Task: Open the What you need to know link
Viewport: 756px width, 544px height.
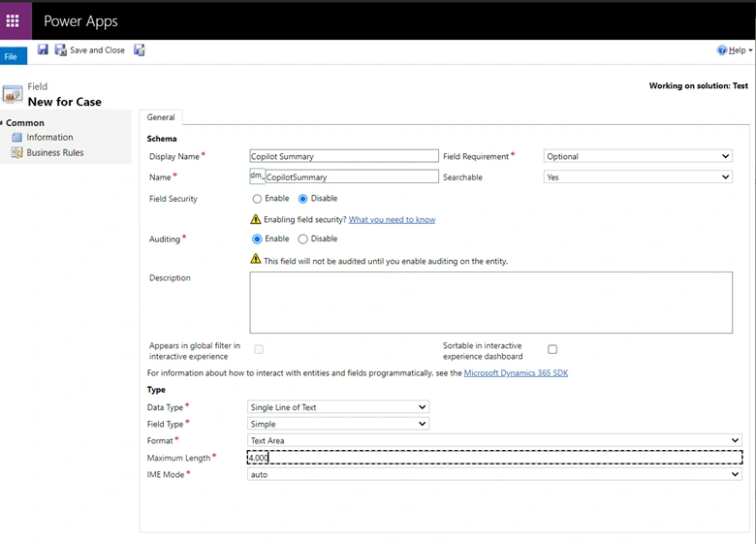Action: point(392,220)
